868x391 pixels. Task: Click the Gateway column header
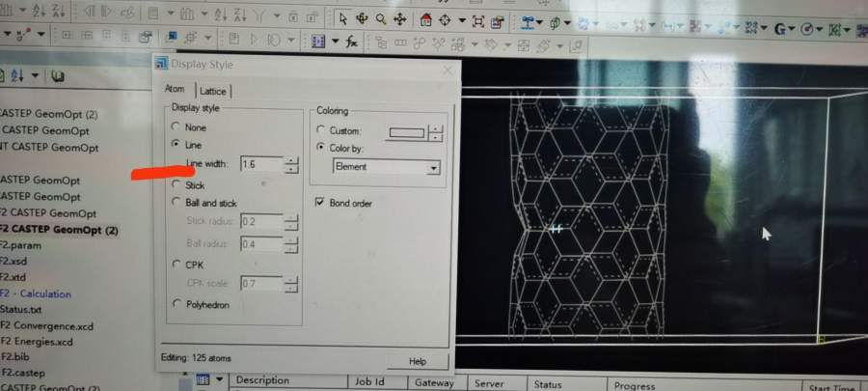click(438, 383)
